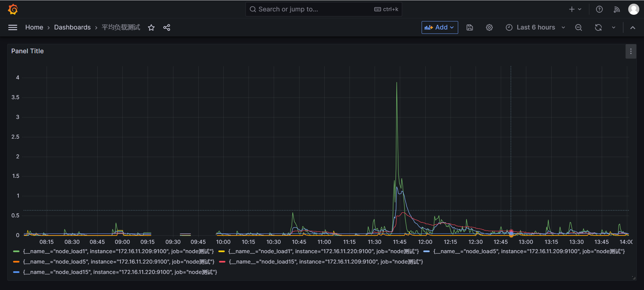
Task: Save the dashboard with disk icon
Action: coord(470,27)
